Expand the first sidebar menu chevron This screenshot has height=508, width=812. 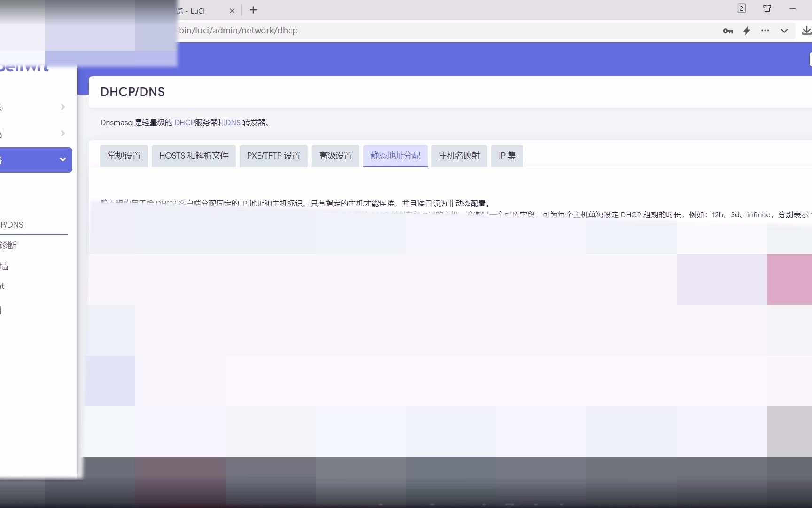pos(62,107)
